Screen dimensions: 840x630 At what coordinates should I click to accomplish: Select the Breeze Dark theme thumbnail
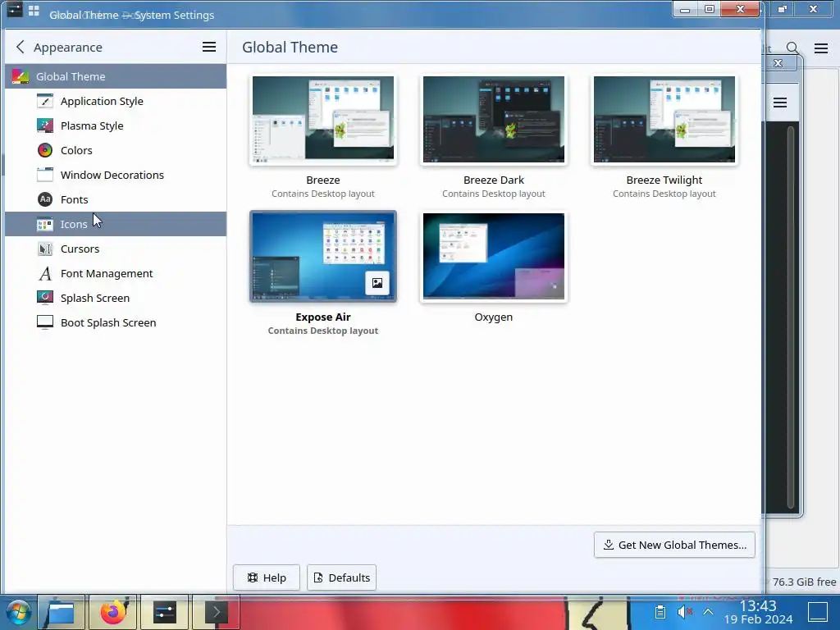pyautogui.click(x=493, y=120)
